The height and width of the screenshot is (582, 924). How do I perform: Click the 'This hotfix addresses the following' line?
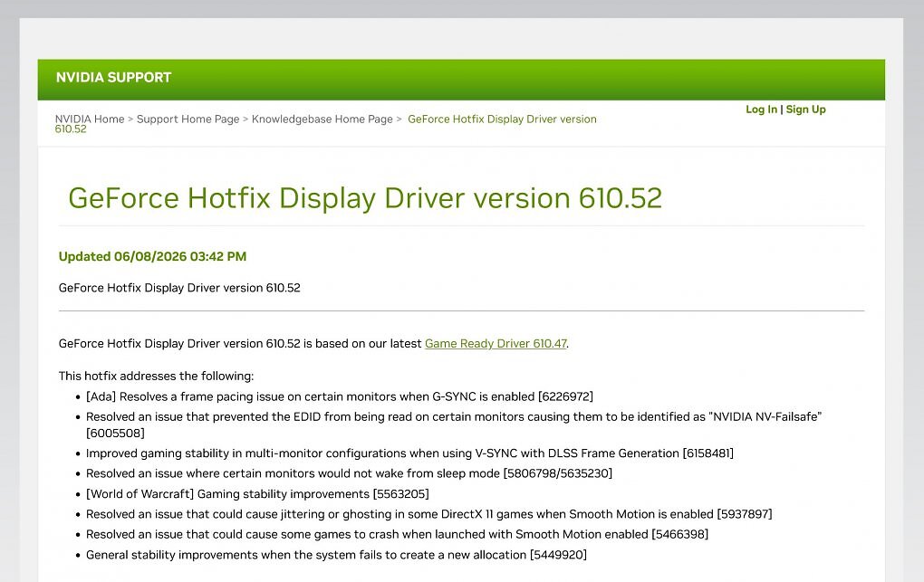pyautogui.click(x=156, y=376)
